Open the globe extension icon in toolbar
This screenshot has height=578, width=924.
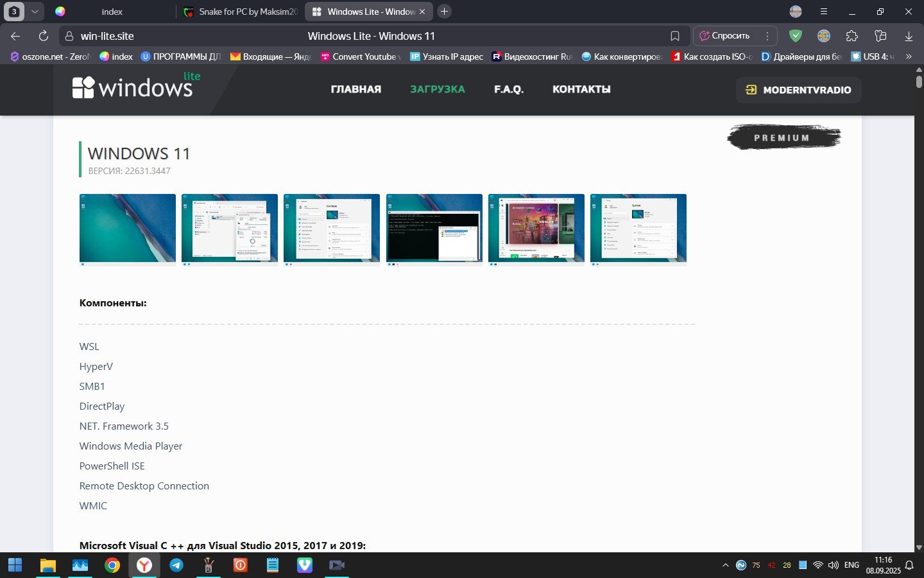(x=824, y=36)
